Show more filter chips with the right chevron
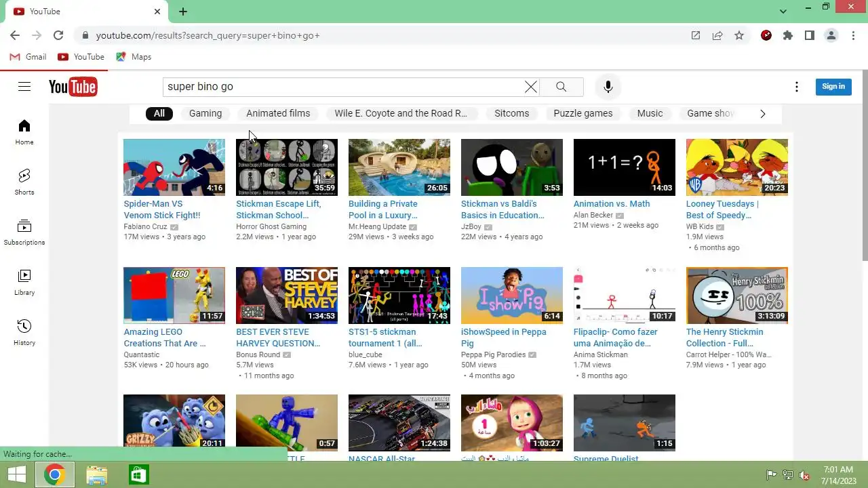 coord(762,114)
